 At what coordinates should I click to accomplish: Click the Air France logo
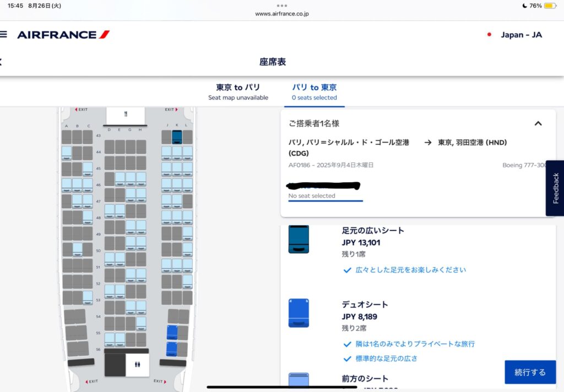point(63,35)
